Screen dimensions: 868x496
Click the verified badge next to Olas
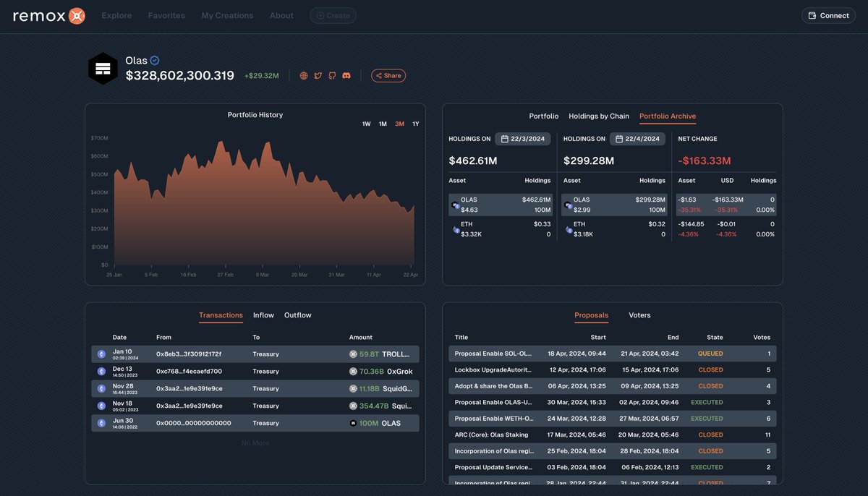point(156,60)
